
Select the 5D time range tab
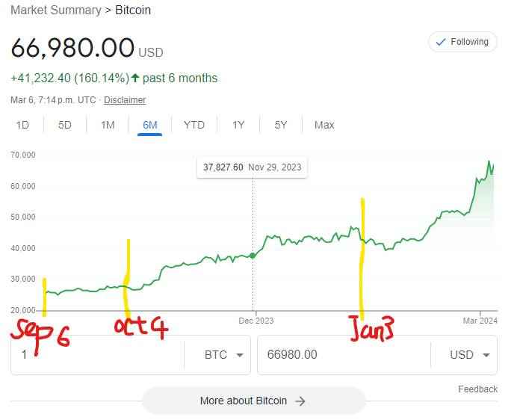point(65,125)
